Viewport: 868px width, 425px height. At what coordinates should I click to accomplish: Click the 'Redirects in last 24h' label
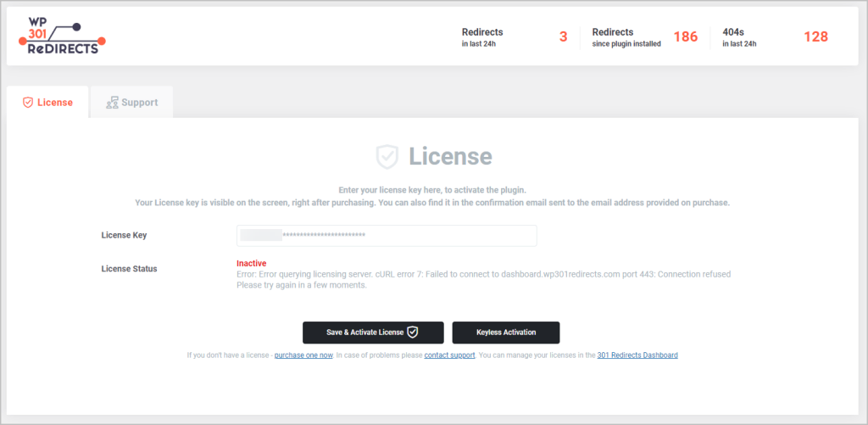tap(482, 37)
